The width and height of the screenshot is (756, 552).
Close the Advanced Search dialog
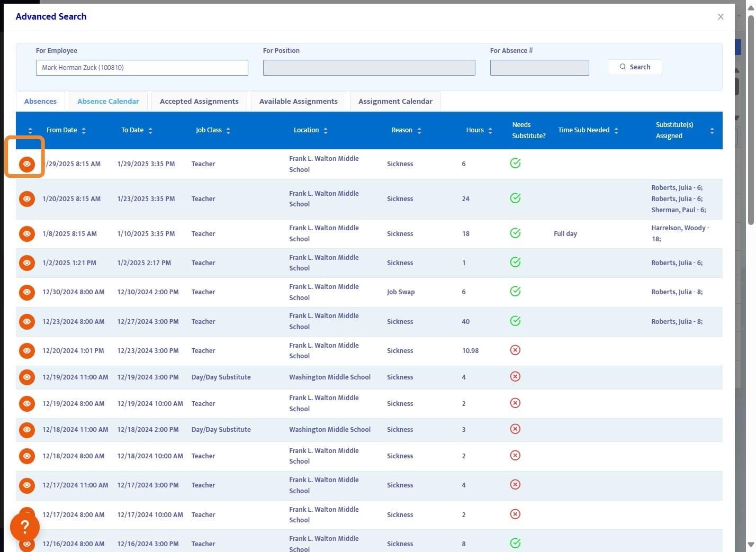pos(721,17)
